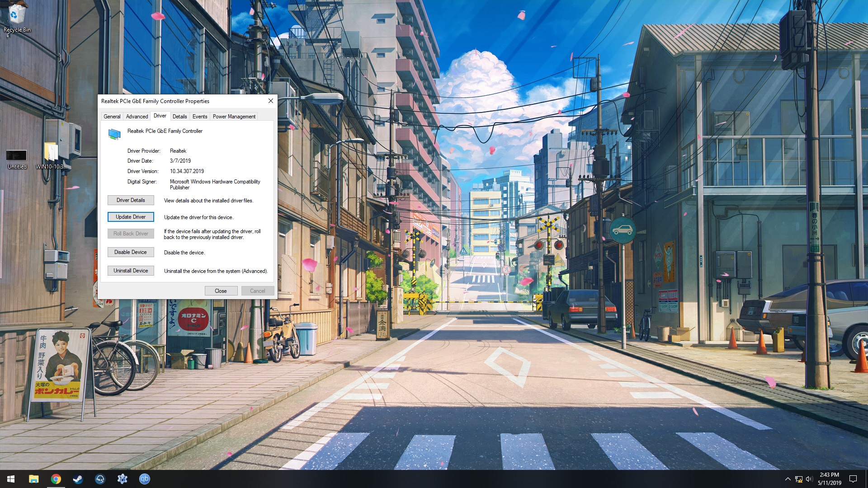
Task: Open the qBittorrent taskbar icon
Action: pyautogui.click(x=144, y=479)
